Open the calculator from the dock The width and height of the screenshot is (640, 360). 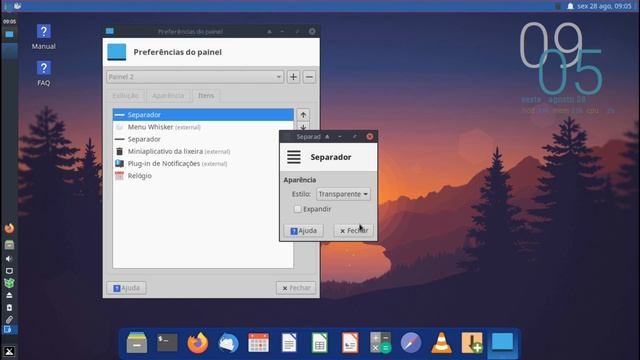pyautogui.click(x=380, y=342)
